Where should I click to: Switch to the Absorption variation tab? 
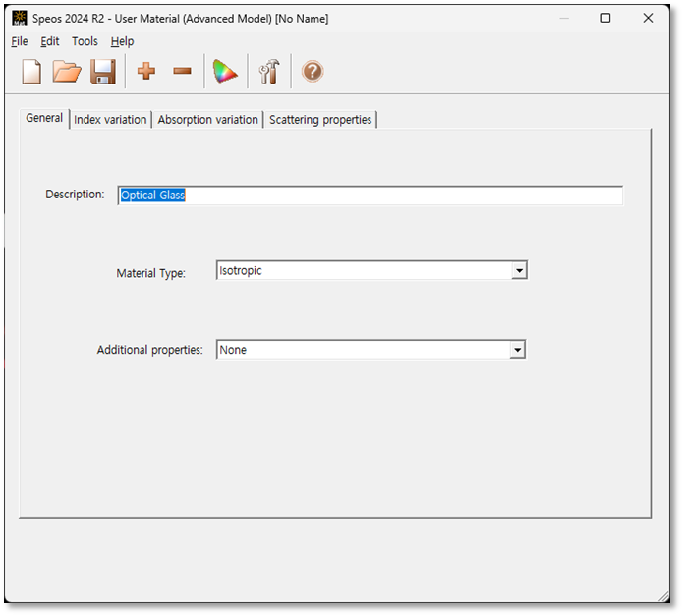(207, 120)
